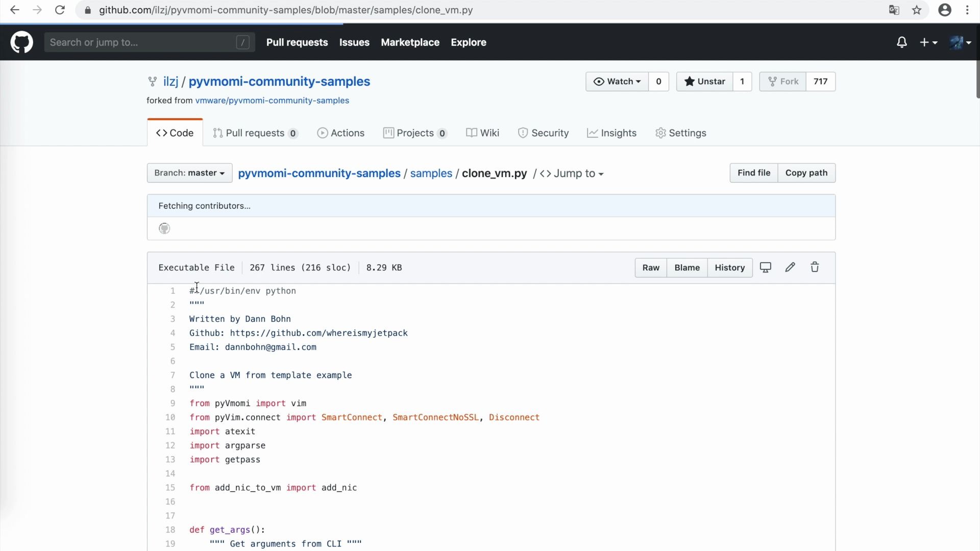980x551 pixels.
Task: Open the Jump to dropdown
Action: coord(572,173)
